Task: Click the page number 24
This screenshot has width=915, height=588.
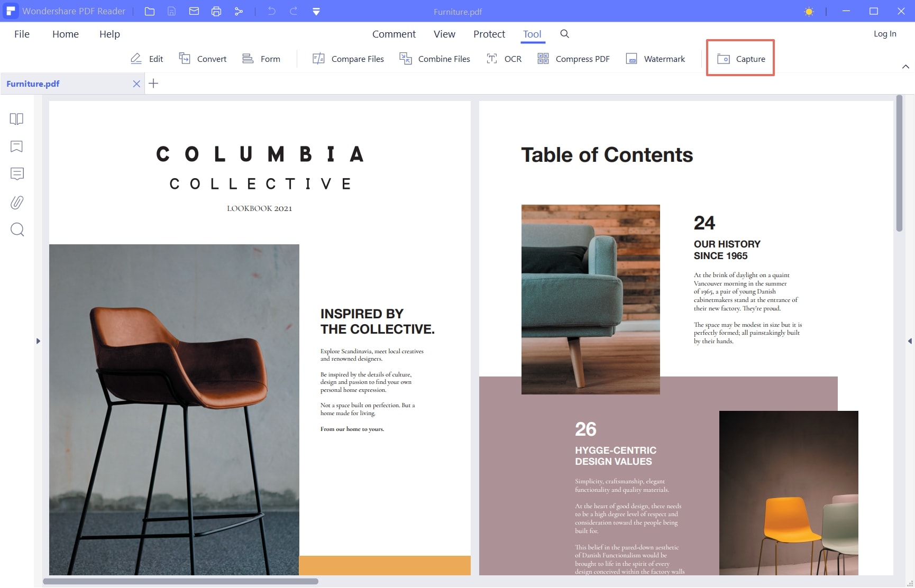Action: tap(704, 223)
